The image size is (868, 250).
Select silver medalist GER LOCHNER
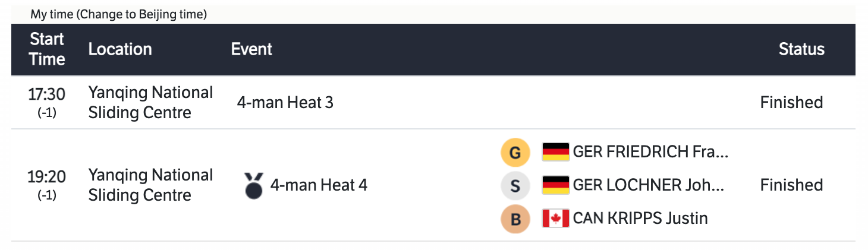tap(649, 185)
